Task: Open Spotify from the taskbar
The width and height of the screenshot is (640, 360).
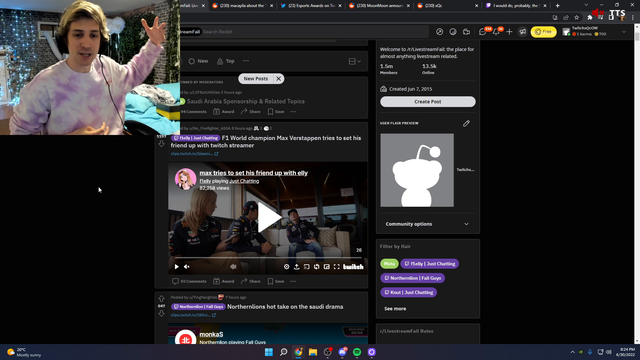Action: 357,352
